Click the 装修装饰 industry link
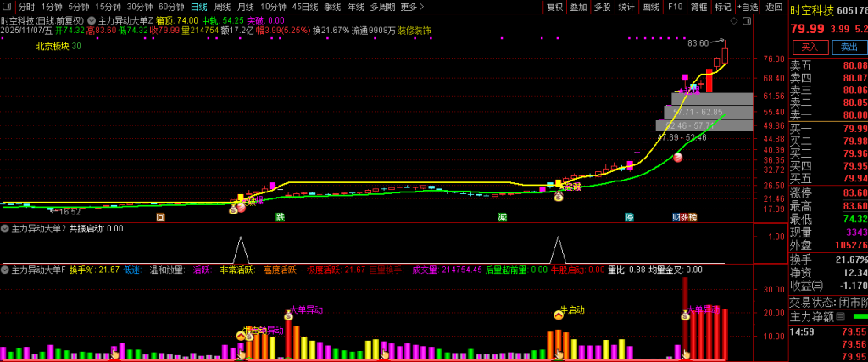 (415, 31)
